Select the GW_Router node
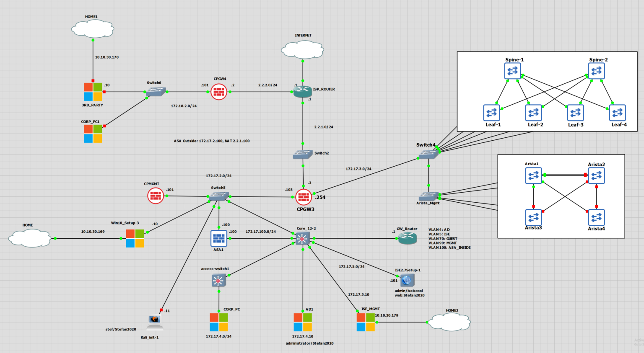 tap(407, 239)
